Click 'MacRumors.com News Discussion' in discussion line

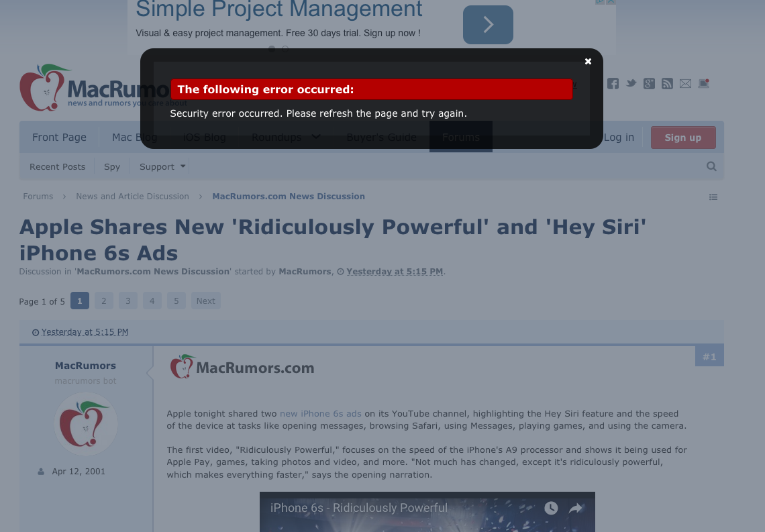pyautogui.click(x=153, y=272)
